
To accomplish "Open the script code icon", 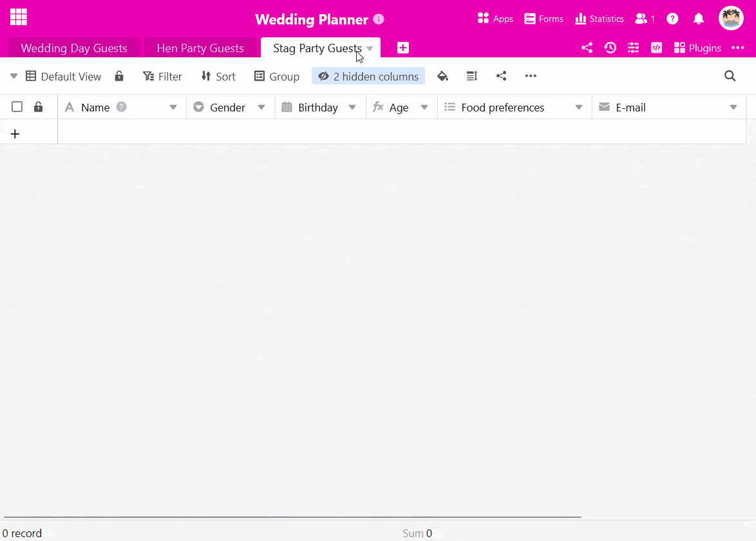I will tap(656, 48).
